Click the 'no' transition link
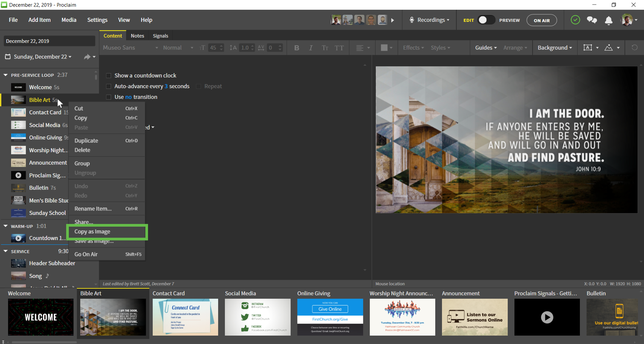This screenshot has width=644, height=344. tap(128, 97)
